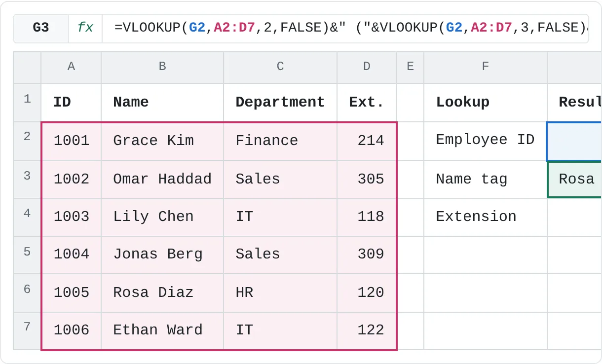This screenshot has height=364, width=602.
Task: Click Sales cell in Omar Haddad row
Action: [x=280, y=180]
